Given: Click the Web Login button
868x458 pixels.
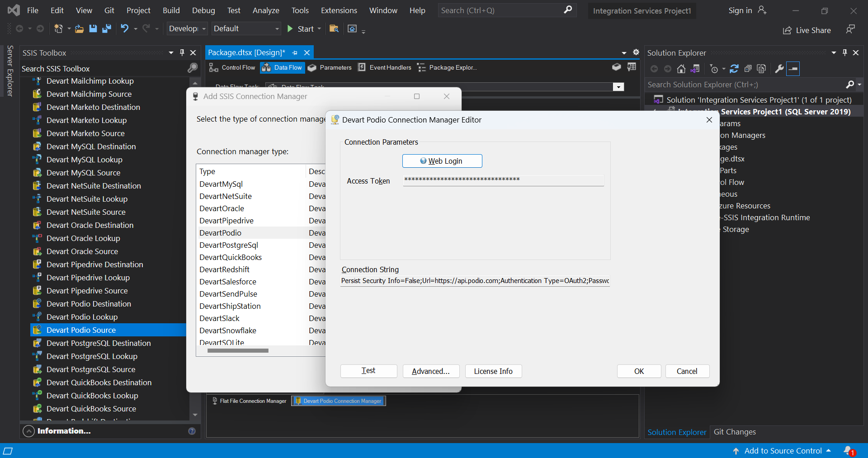Looking at the screenshot, I should point(442,161).
